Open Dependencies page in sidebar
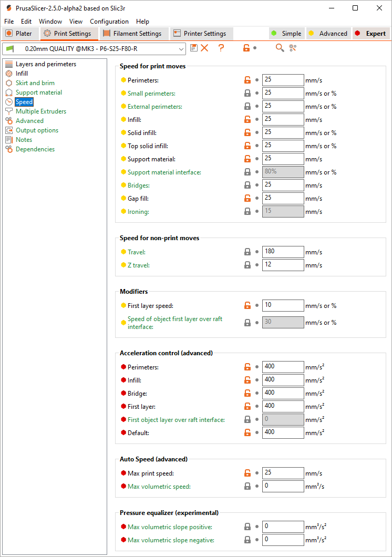 pos(35,149)
